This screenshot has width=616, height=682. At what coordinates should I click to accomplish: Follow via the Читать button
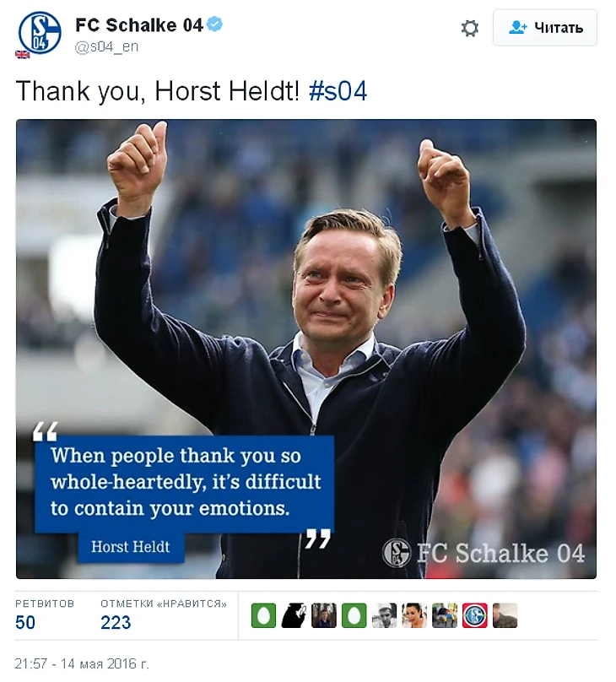(545, 27)
